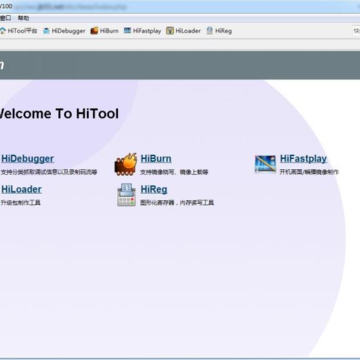This screenshot has width=360, height=360.
Task: Click the HiTool平台 home icon in toolbar
Action: pyautogui.click(x=3, y=31)
